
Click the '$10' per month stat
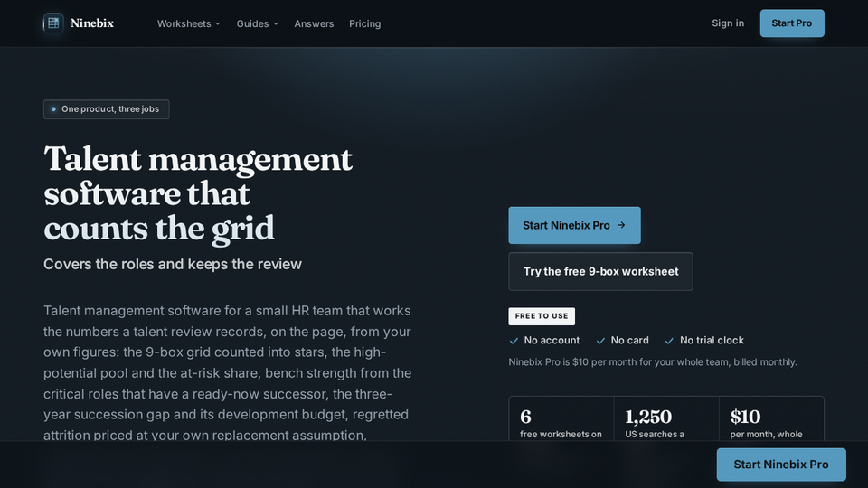coord(771,418)
